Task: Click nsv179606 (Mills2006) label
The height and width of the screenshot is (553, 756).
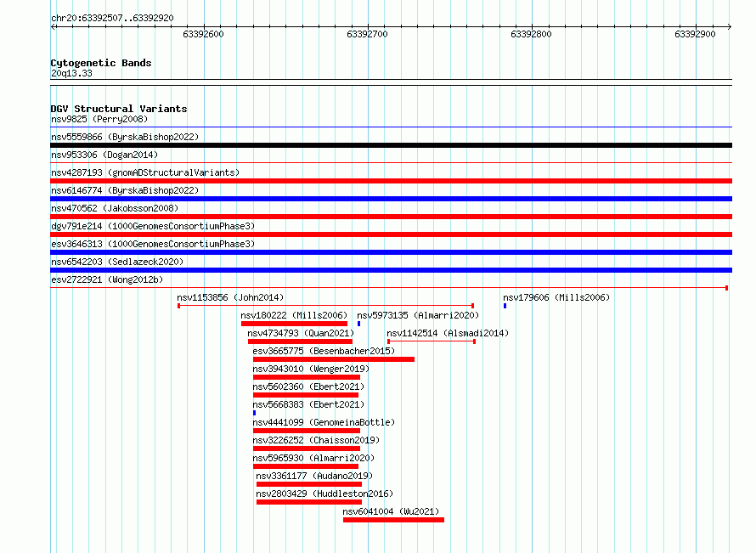Action: [x=556, y=297]
